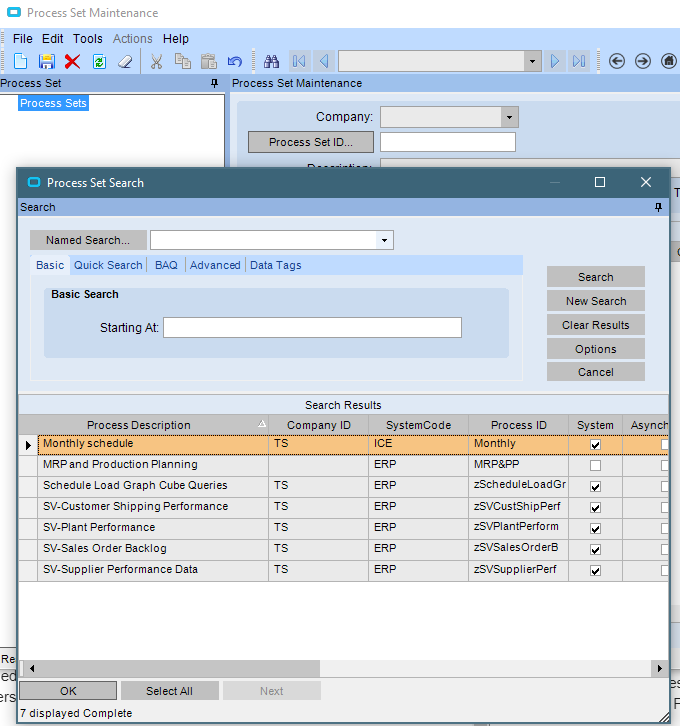Open the toolbar record navigation dropdown
The height and width of the screenshot is (726, 680).
(x=532, y=61)
